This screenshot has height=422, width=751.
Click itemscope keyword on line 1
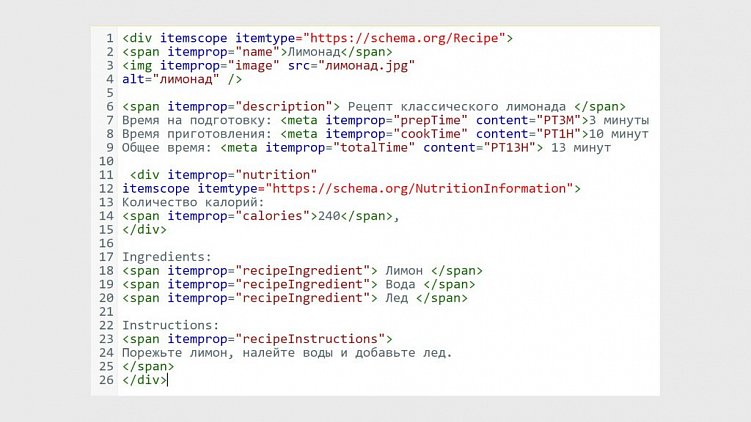click(193, 38)
